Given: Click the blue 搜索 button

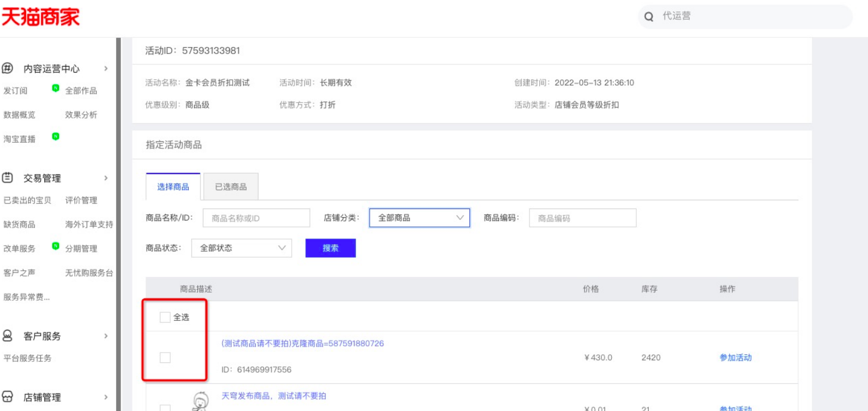Looking at the screenshot, I should pos(330,248).
